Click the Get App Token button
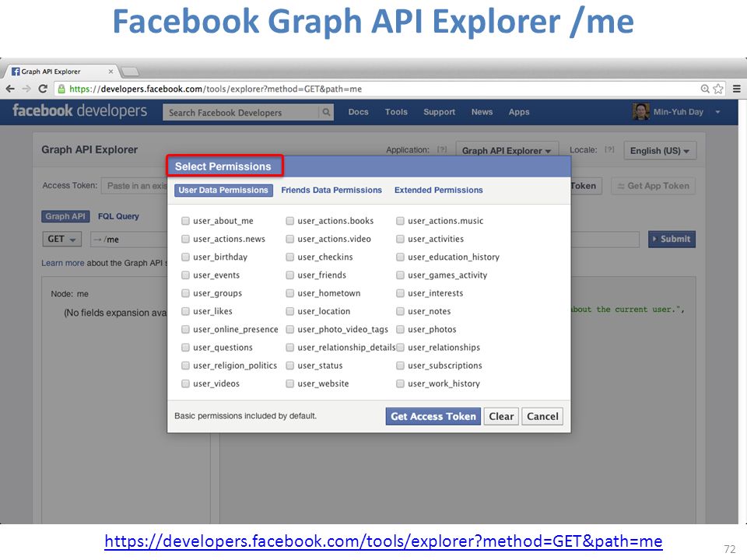Screen dimensions: 747x560 [653, 186]
